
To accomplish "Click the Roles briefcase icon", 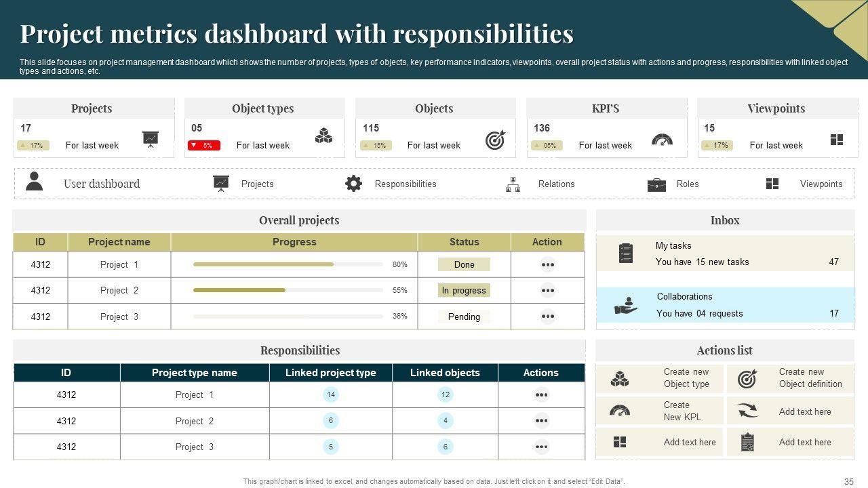I will pyautogui.click(x=656, y=184).
